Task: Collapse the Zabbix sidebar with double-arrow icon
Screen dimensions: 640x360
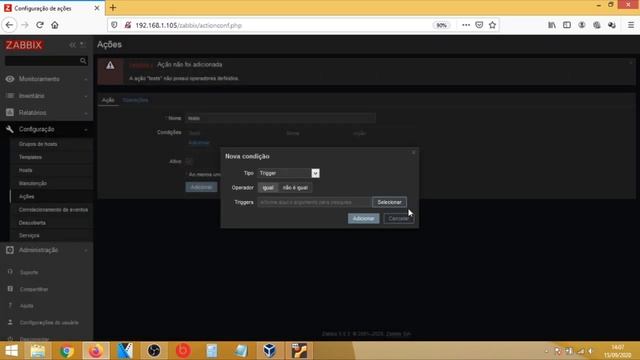Action: pos(72,44)
